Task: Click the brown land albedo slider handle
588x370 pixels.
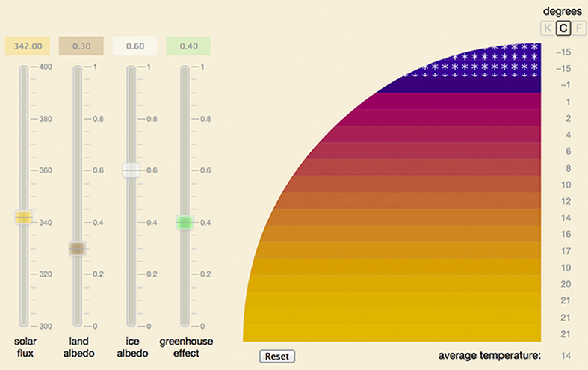Action: pyautogui.click(x=78, y=248)
